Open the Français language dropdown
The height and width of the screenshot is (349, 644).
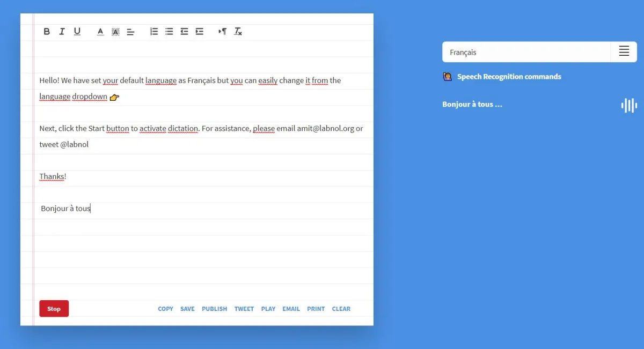(x=526, y=52)
